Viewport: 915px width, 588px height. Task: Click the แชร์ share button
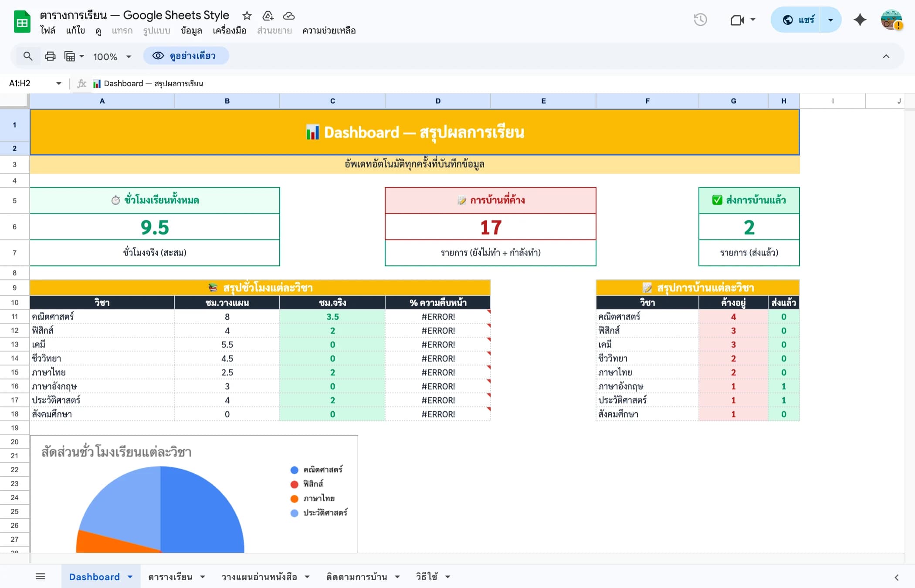point(803,20)
